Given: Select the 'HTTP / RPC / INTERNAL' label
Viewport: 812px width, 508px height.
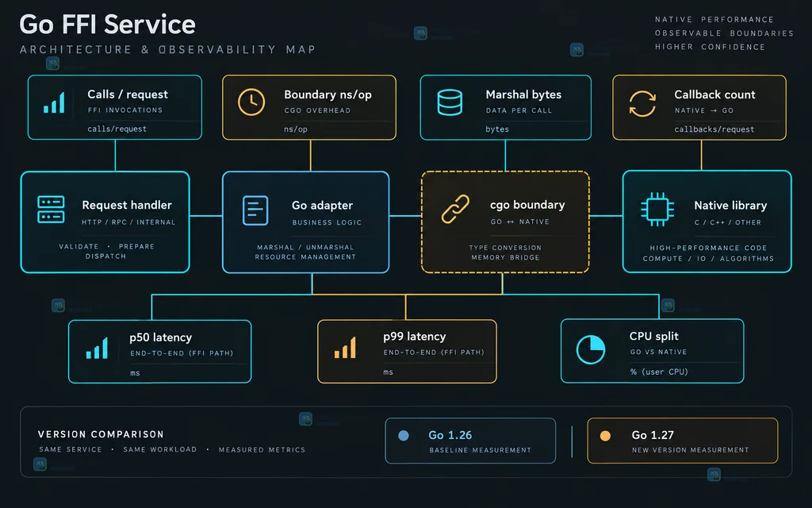Looking at the screenshot, I should coord(128,222).
